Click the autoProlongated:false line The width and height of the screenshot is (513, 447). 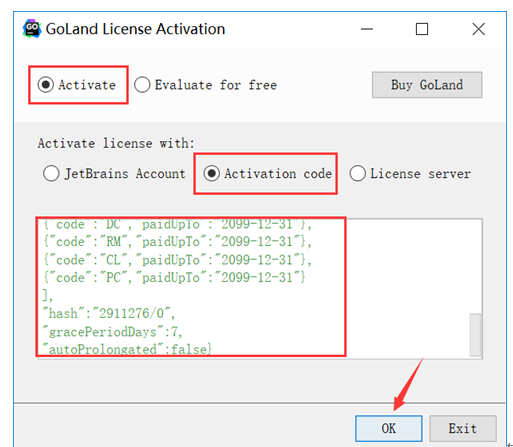(x=127, y=349)
